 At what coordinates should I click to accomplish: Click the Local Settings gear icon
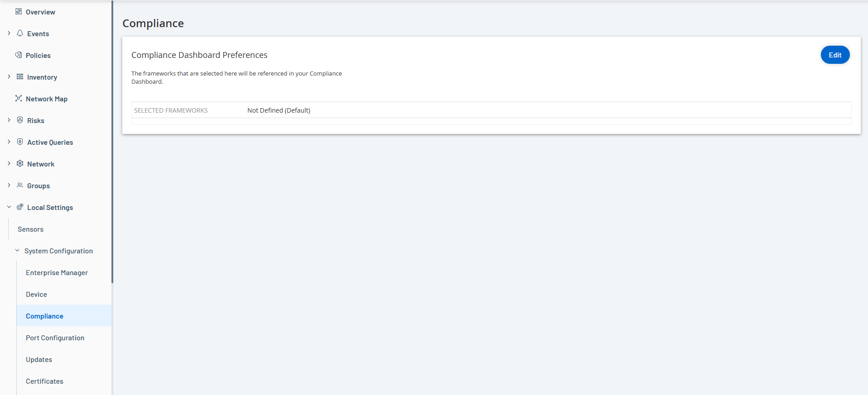[x=20, y=207]
